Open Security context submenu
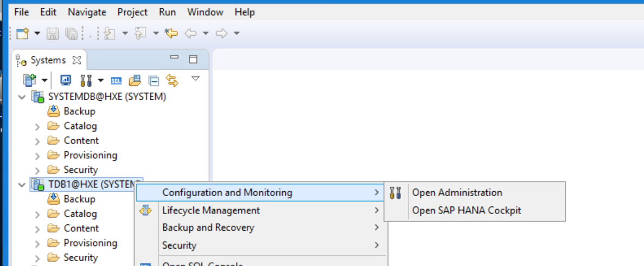 click(x=261, y=245)
